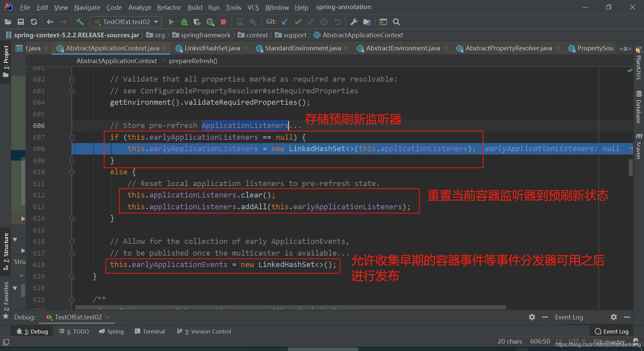Open Event Log from status bar
644x351 pixels.
611,332
